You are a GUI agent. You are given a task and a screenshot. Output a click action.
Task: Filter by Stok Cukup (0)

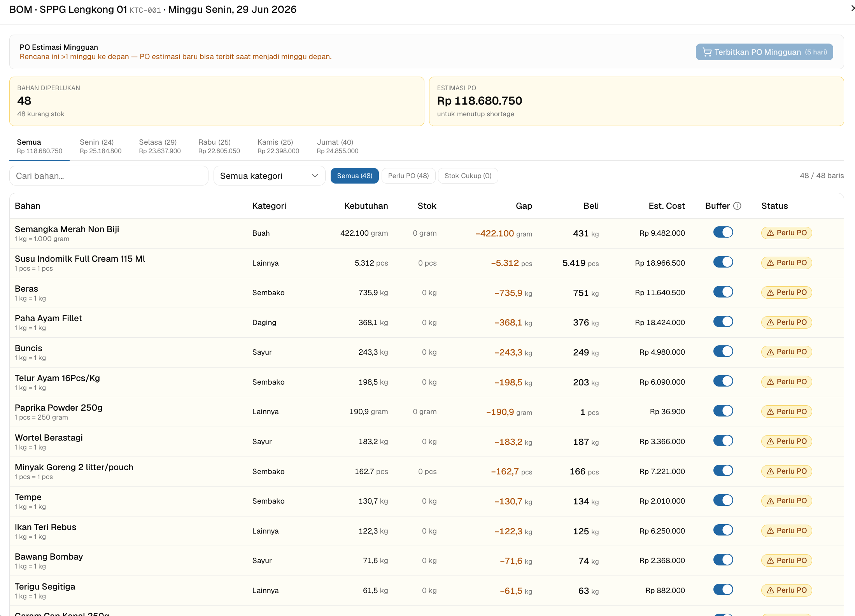point(468,176)
